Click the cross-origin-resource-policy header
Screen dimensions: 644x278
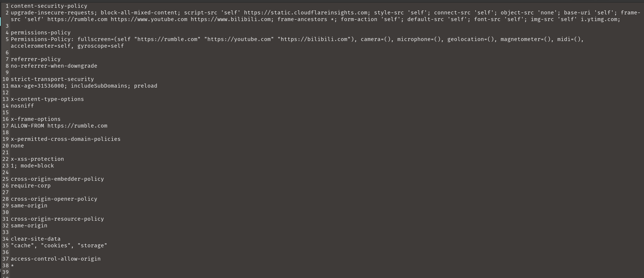click(x=57, y=219)
